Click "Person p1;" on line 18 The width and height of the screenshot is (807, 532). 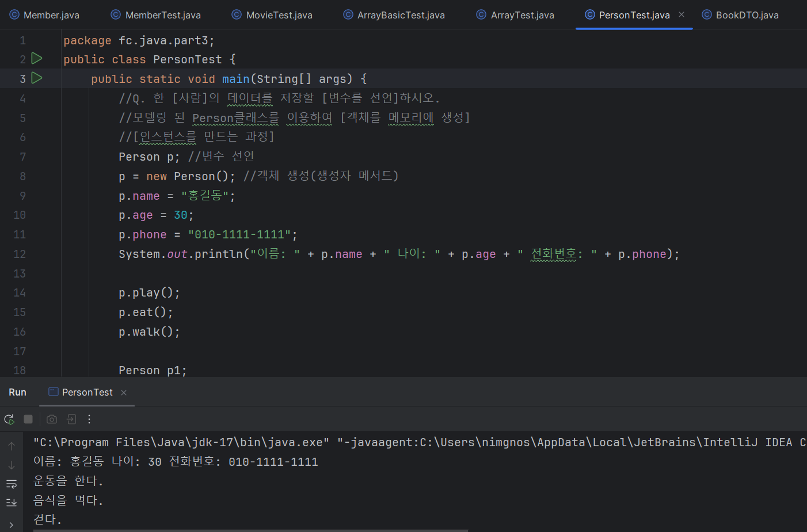tap(153, 371)
